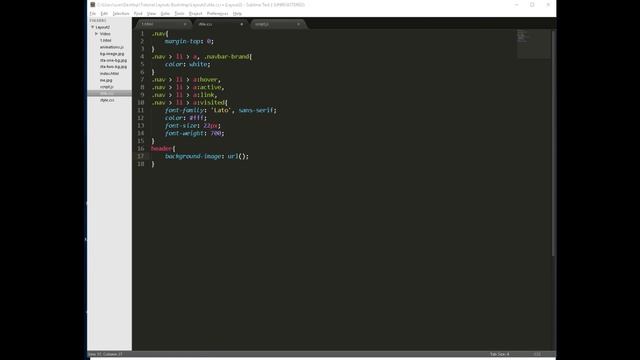Open the Tab Size selector in status bar

tap(500, 354)
